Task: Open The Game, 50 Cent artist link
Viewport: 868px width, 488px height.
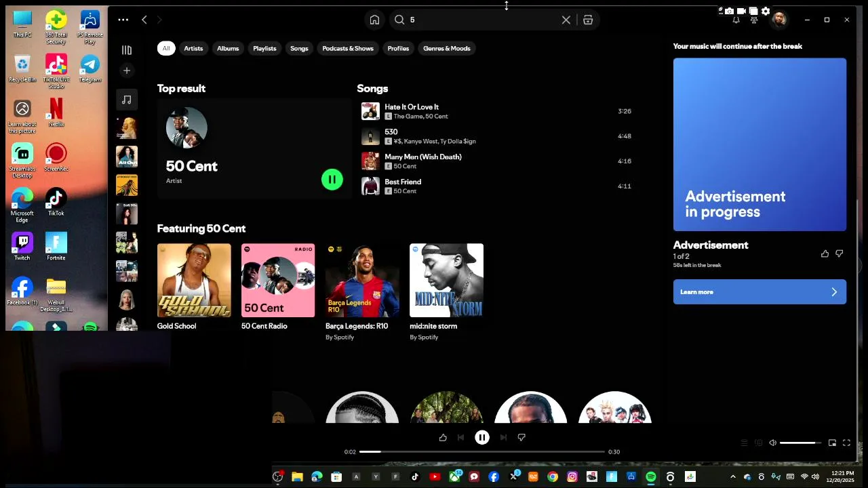Action: point(420,117)
